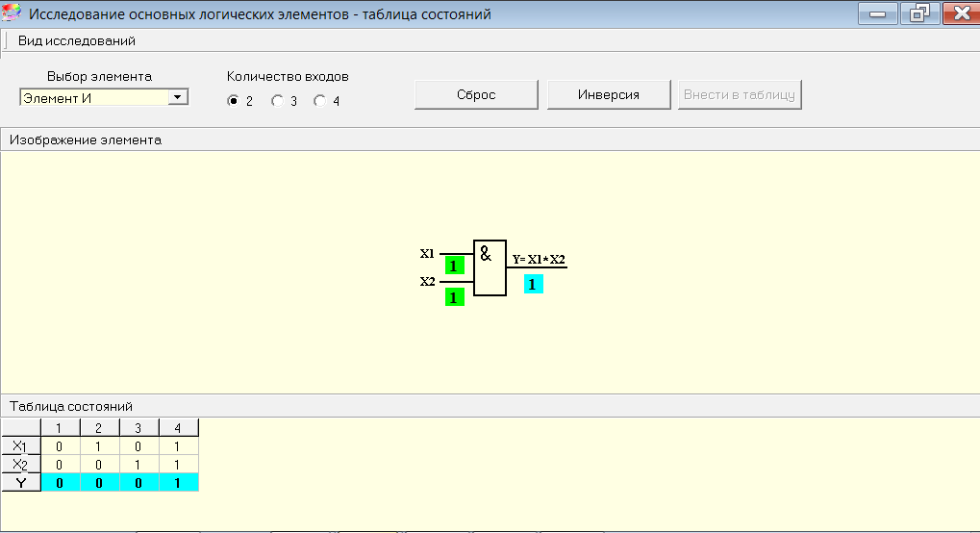Toggle the X1 input green value box
The width and height of the screenshot is (980, 533).
(x=454, y=266)
